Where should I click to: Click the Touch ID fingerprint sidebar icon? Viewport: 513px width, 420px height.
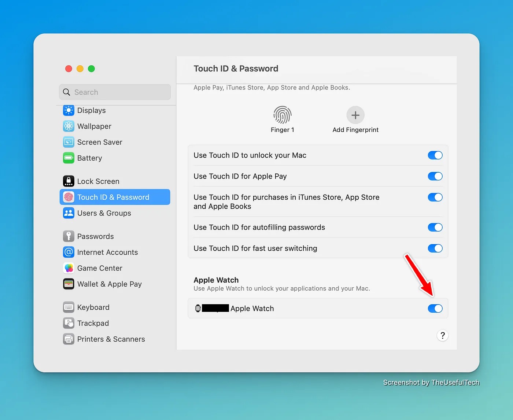pos(69,197)
